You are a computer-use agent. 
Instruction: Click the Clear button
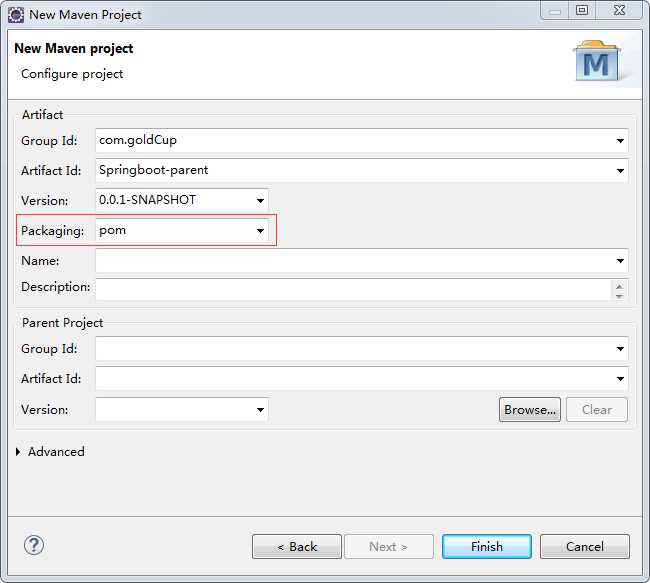[597, 410]
